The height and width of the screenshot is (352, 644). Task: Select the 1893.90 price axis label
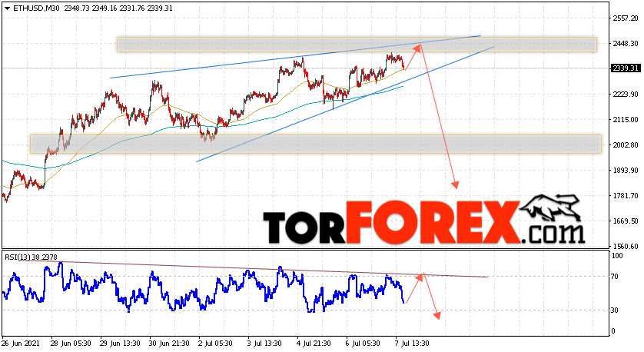[625, 170]
